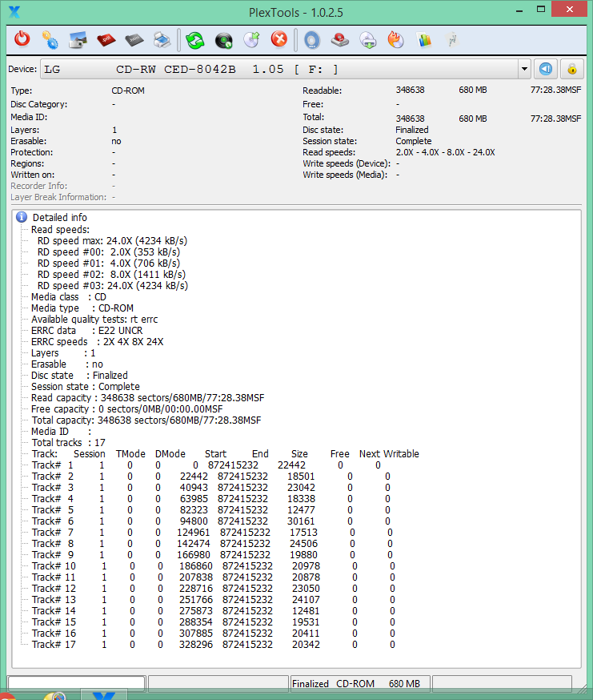Screen dimensions: 593x700
Task: Maximize the PlexTools window
Action: (x=541, y=10)
